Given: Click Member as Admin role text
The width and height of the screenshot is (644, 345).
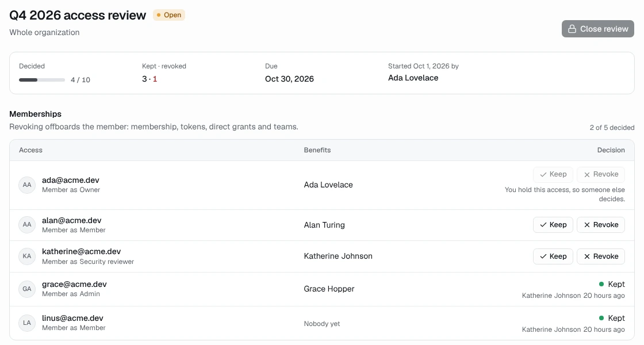Looking at the screenshot, I should click(x=71, y=294).
